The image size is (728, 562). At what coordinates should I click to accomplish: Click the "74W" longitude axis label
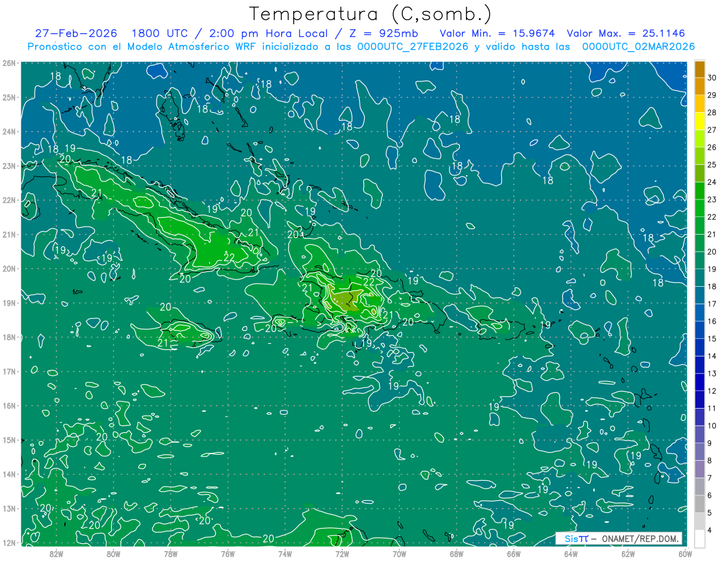(x=285, y=554)
